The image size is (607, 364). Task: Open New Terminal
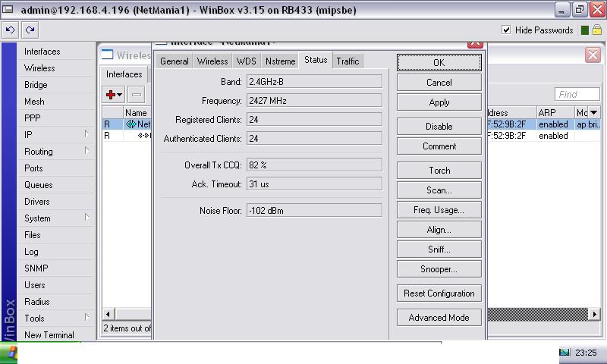pyautogui.click(x=49, y=335)
